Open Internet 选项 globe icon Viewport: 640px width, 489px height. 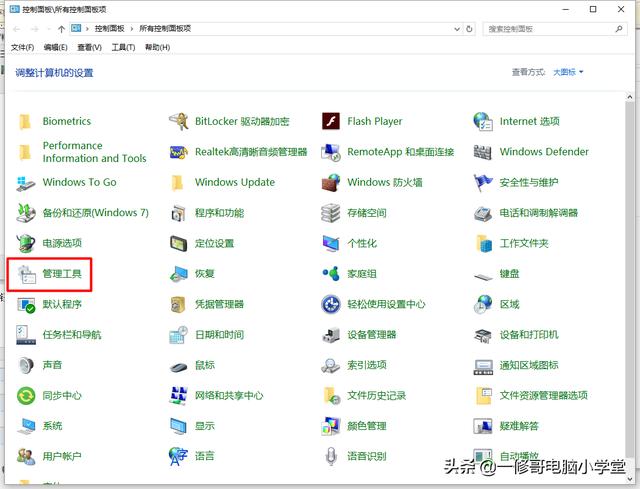[x=483, y=121]
